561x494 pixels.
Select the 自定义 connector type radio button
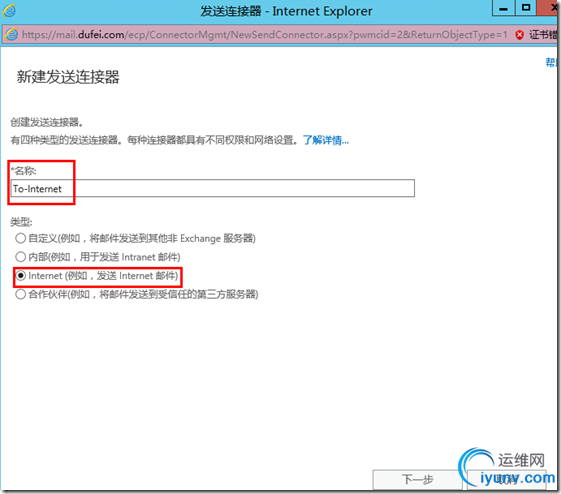(20, 238)
